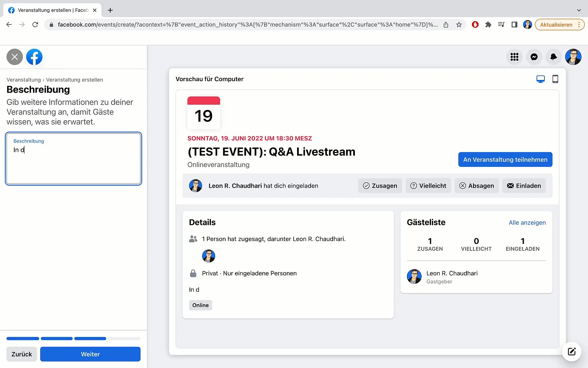Open a new browser tab
Screen dimensions: 588x368
(110, 10)
